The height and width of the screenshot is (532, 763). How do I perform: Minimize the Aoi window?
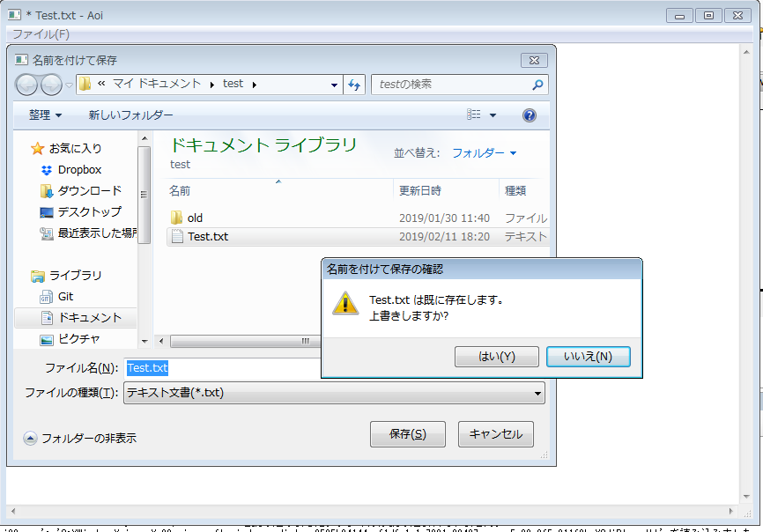[680, 16]
